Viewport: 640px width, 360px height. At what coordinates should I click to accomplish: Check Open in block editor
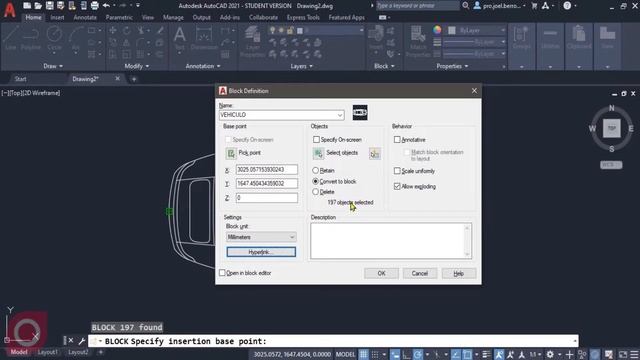222,273
